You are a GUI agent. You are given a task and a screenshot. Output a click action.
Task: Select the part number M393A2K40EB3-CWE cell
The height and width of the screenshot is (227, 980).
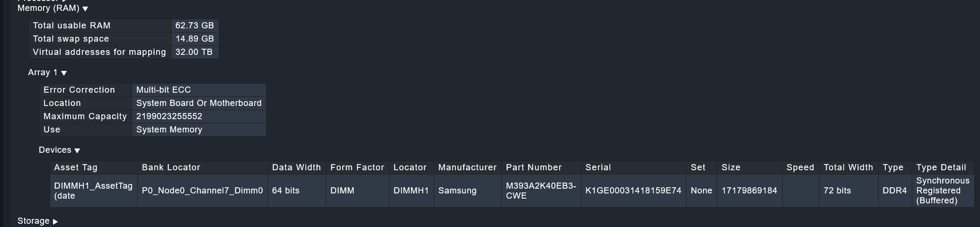pos(541,191)
